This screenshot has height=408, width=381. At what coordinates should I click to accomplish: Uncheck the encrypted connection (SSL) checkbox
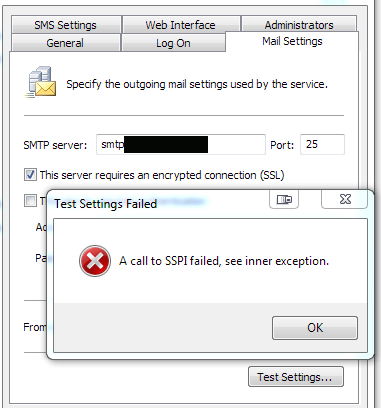(x=30, y=175)
